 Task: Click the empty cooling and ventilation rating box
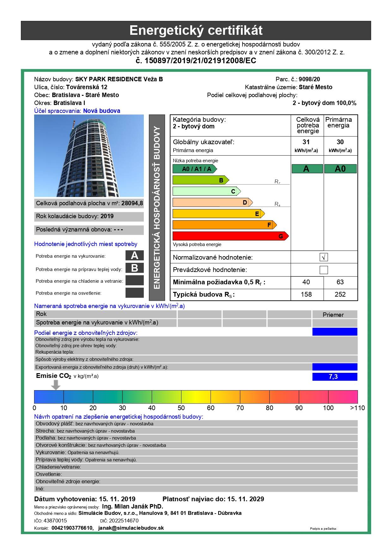click(134, 281)
